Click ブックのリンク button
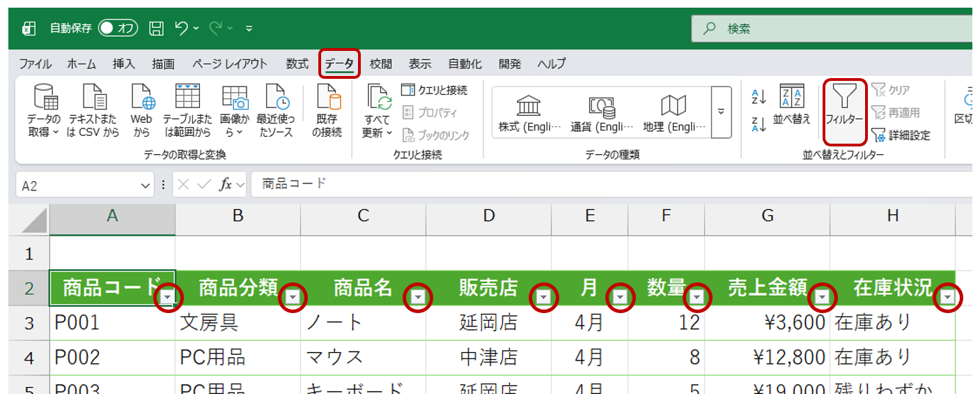This screenshot has height=394, width=980. pos(435,135)
